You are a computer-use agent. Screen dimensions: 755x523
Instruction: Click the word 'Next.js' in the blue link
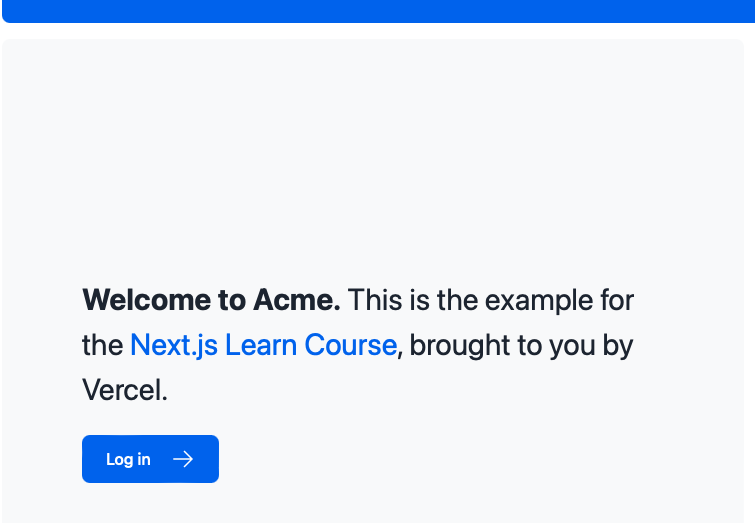click(x=174, y=345)
